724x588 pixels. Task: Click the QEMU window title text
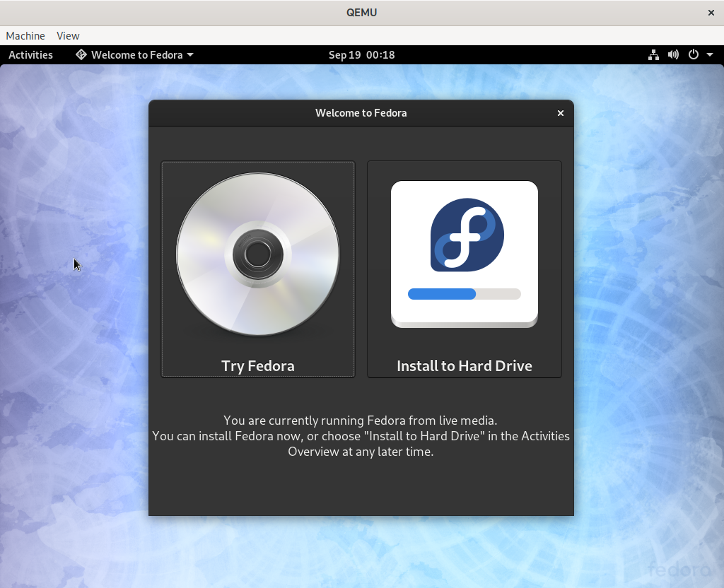[x=361, y=13]
